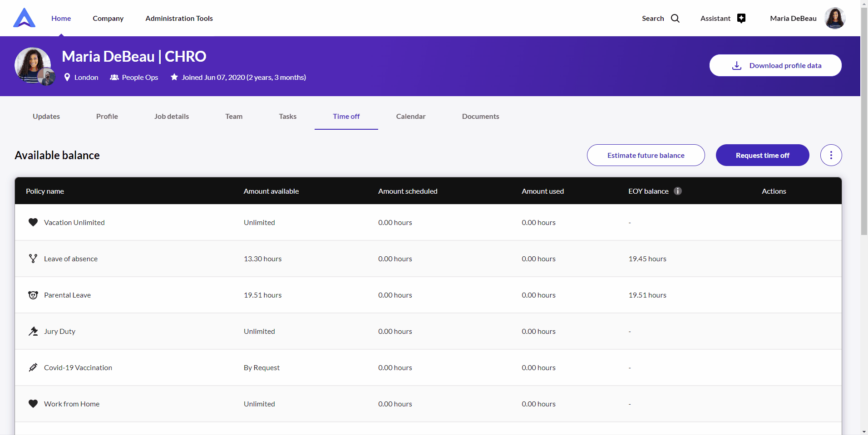
Task: Click the Leave of absence branch icon
Action: click(33, 259)
